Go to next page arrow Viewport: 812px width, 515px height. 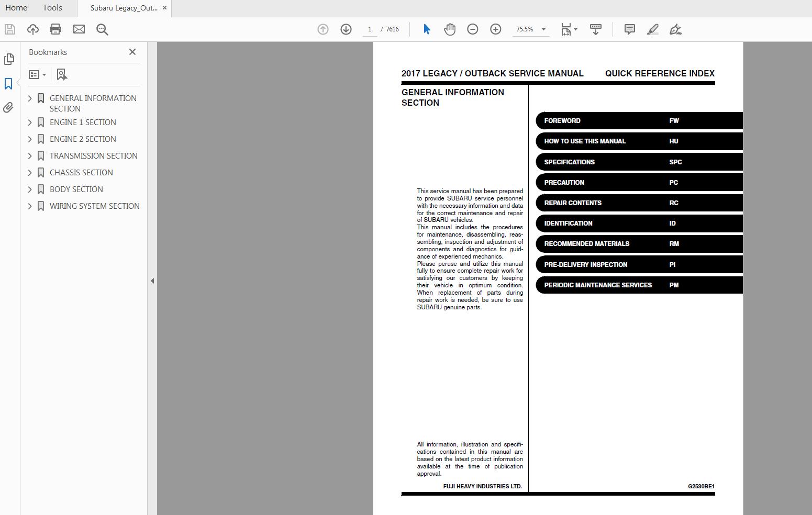tap(346, 29)
